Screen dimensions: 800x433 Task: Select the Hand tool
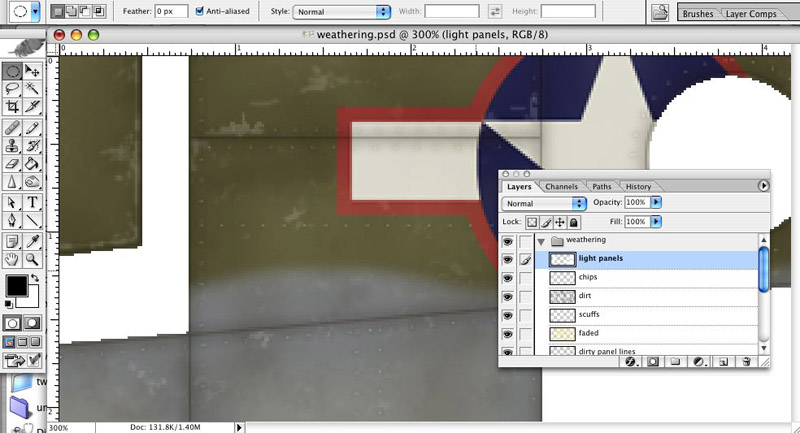(x=12, y=260)
